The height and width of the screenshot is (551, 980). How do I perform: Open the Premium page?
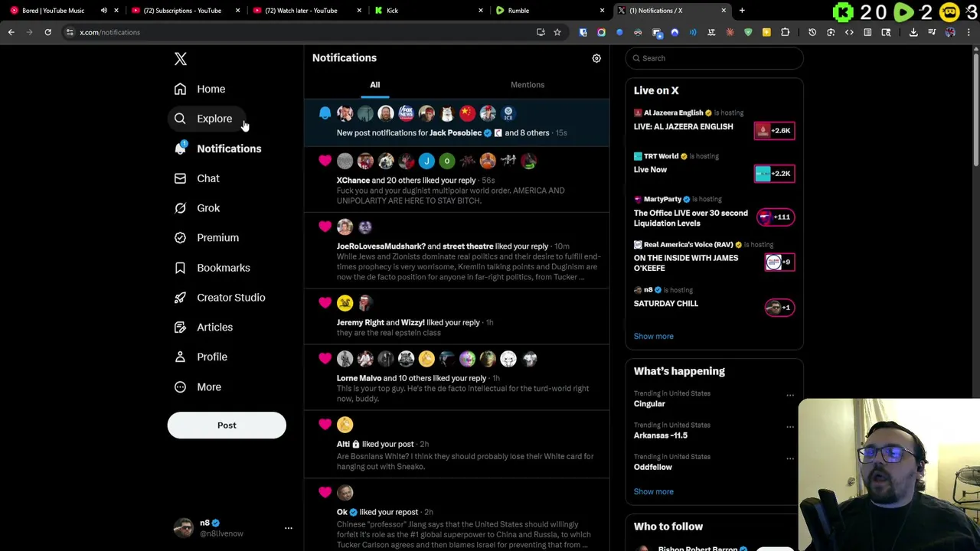tap(207, 237)
